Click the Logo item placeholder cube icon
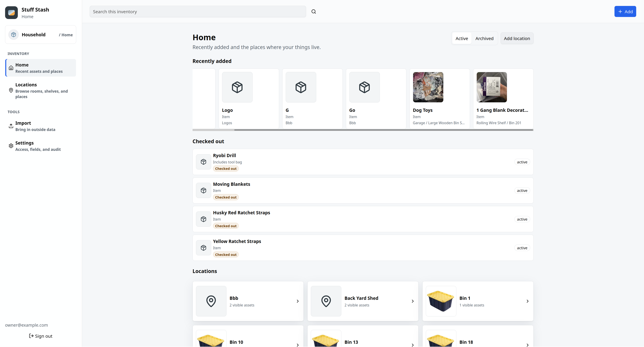Screen dimensions: 644x347 (x=237, y=87)
